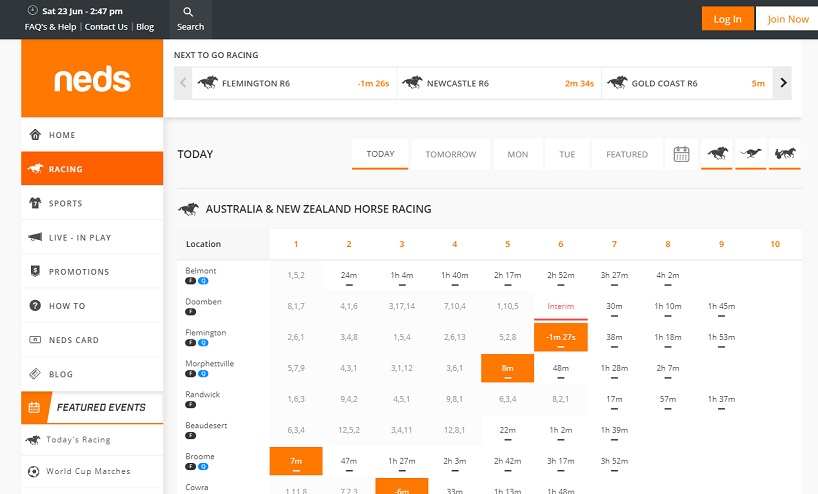Open World Cup Matches featured event
This screenshot has width=818, height=494.
[88, 471]
